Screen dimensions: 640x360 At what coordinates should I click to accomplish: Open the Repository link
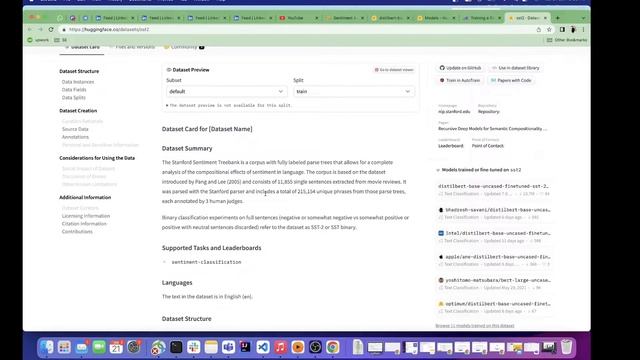[489, 111]
